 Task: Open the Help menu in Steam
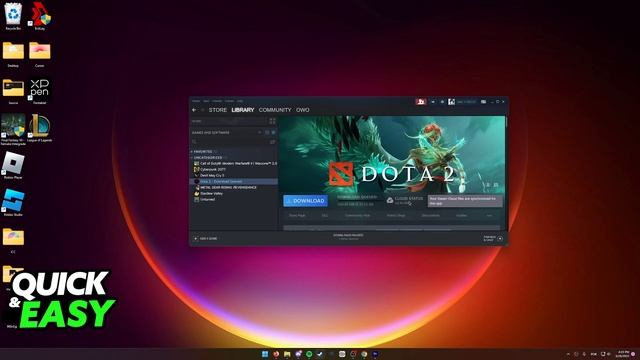[x=240, y=101]
